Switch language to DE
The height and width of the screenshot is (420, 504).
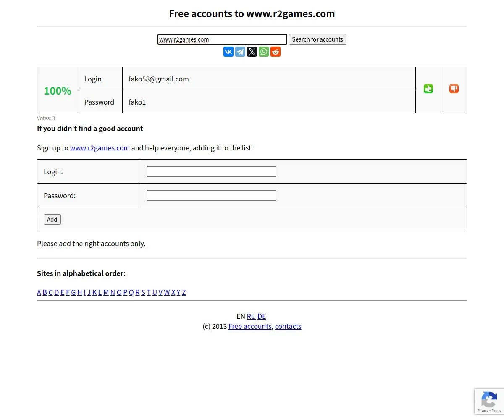tap(262, 316)
